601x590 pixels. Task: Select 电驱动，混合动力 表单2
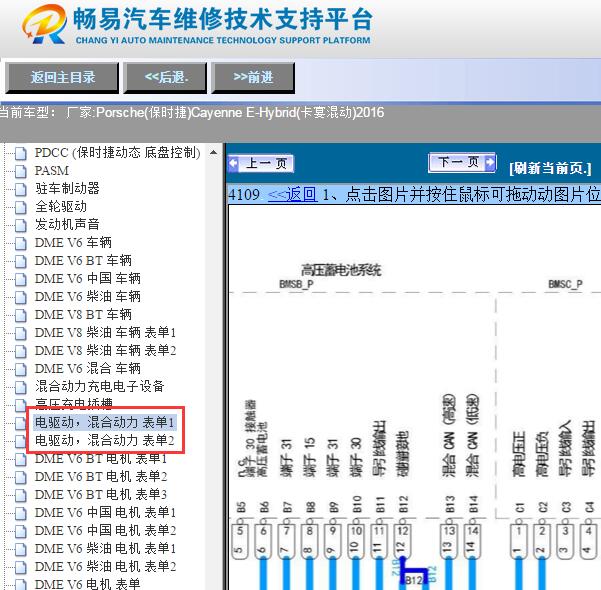click(x=105, y=440)
